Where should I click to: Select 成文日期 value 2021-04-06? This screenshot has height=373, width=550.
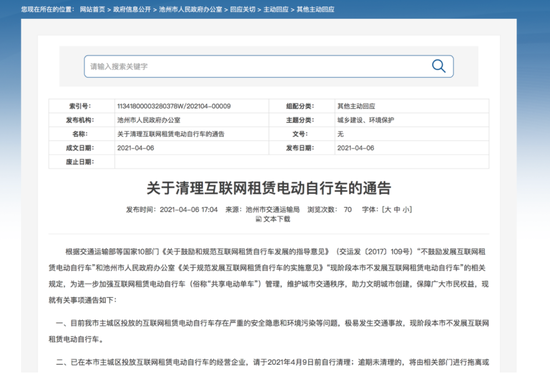pyautogui.click(x=136, y=148)
